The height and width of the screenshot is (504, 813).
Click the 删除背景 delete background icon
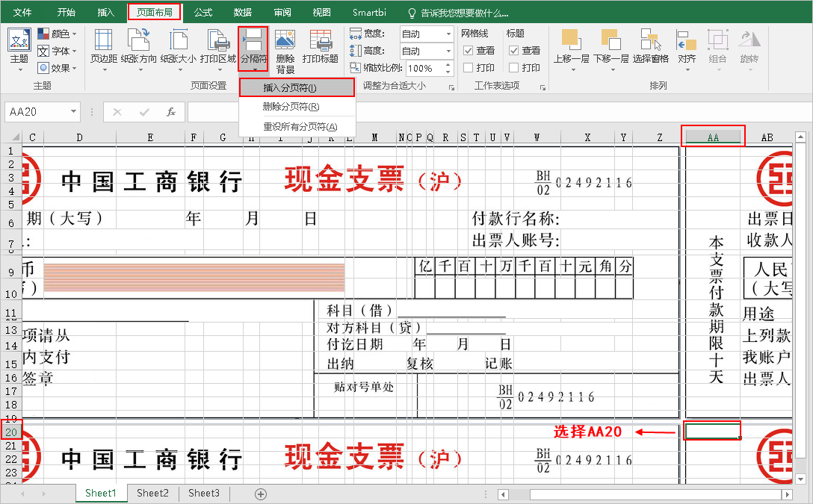click(285, 50)
